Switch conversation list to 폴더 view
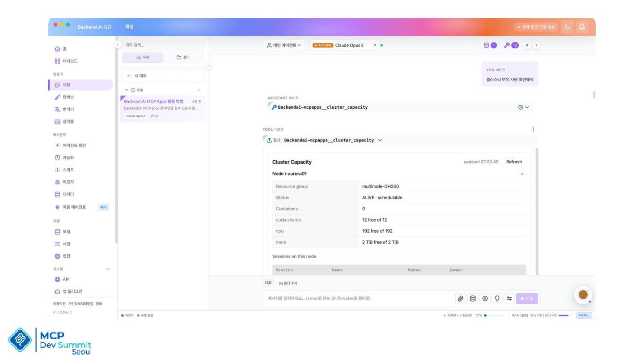The height and width of the screenshot is (363, 644). click(183, 57)
